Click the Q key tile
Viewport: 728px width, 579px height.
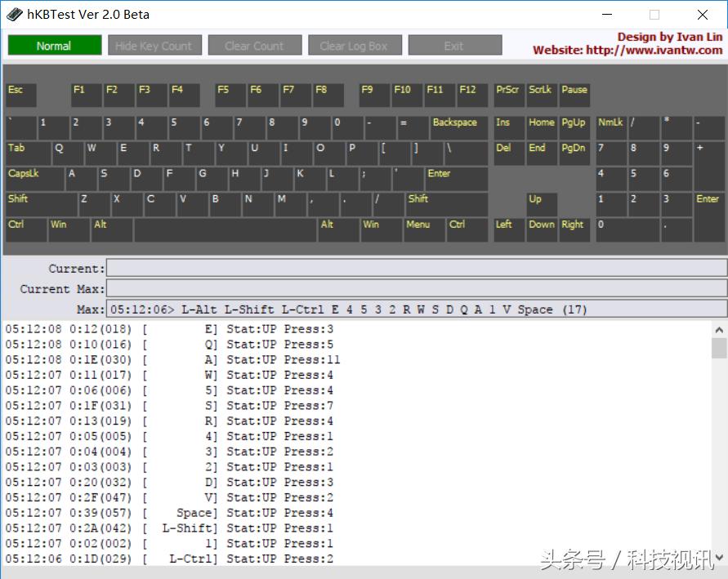point(68,154)
